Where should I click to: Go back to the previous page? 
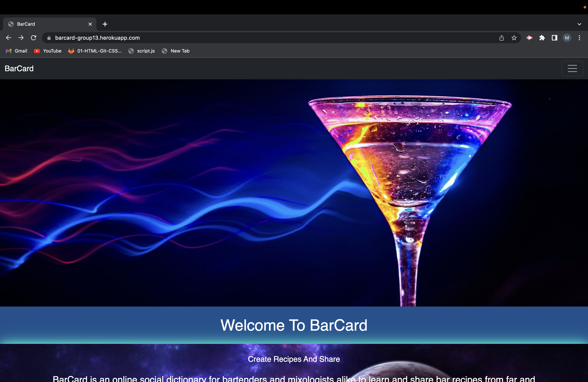point(8,38)
